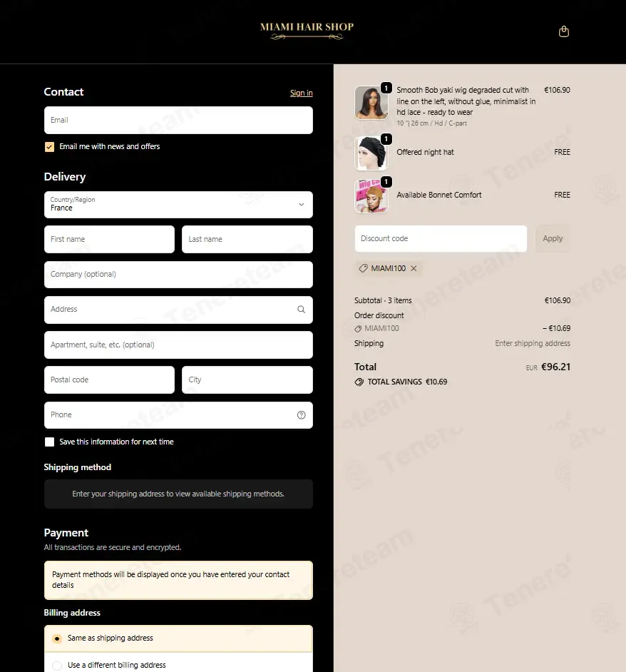Click the shipping methods notice box
626x672 pixels.
(x=178, y=494)
